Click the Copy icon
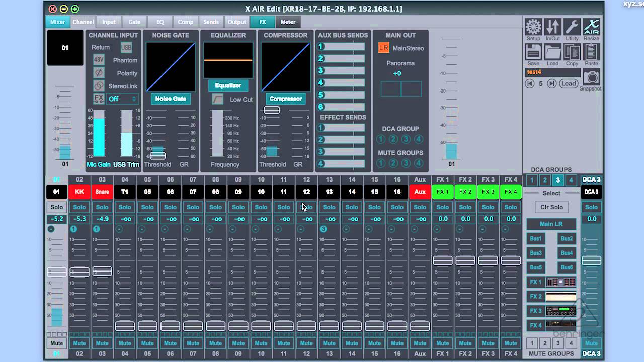The width and height of the screenshot is (644, 362). tap(572, 52)
